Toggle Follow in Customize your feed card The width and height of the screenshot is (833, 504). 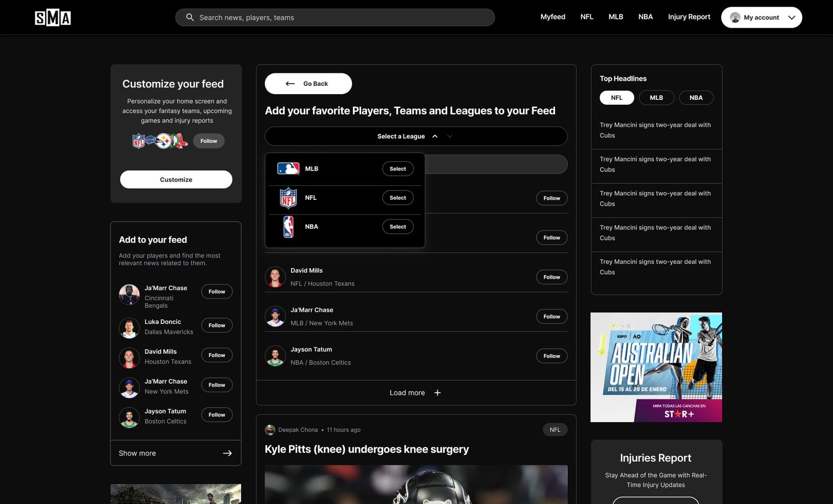[209, 141]
